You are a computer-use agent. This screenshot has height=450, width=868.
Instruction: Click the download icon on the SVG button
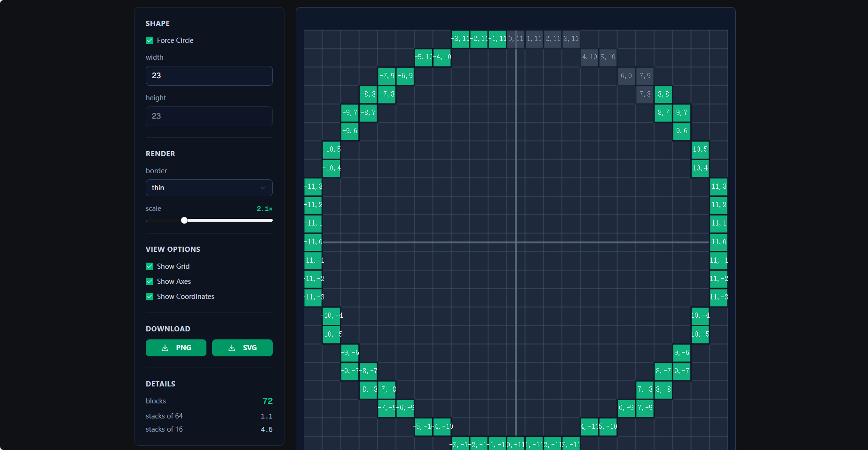231,348
